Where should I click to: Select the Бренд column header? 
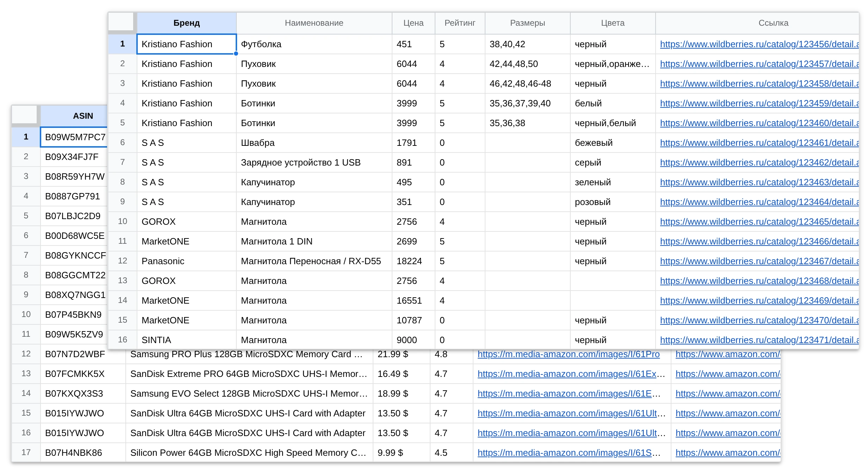click(x=186, y=23)
